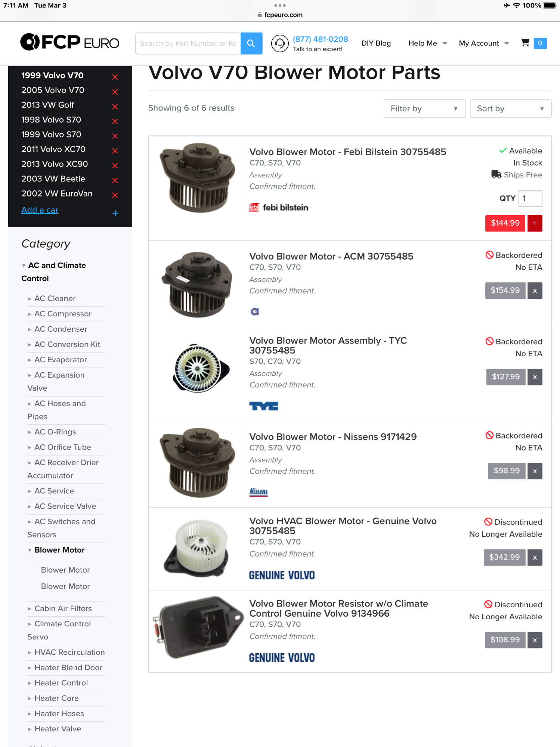This screenshot has height=747, width=560.
Task: Click the headset talk-to-expert icon
Action: click(279, 44)
